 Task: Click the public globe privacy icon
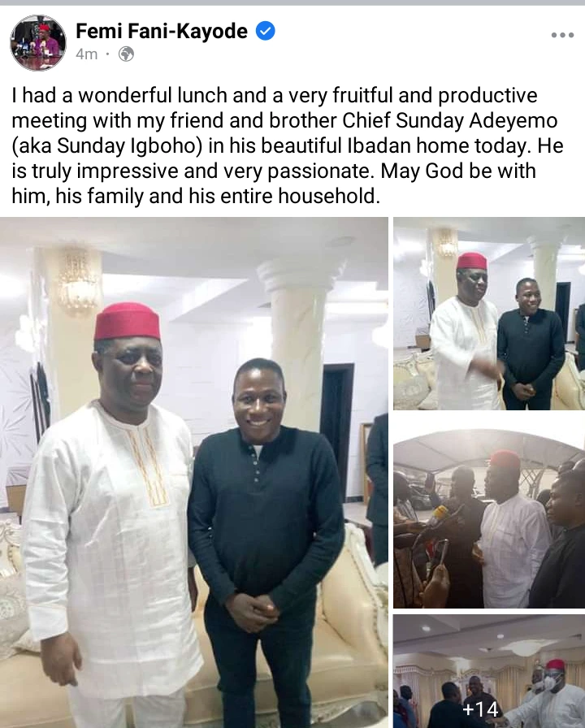[126, 54]
